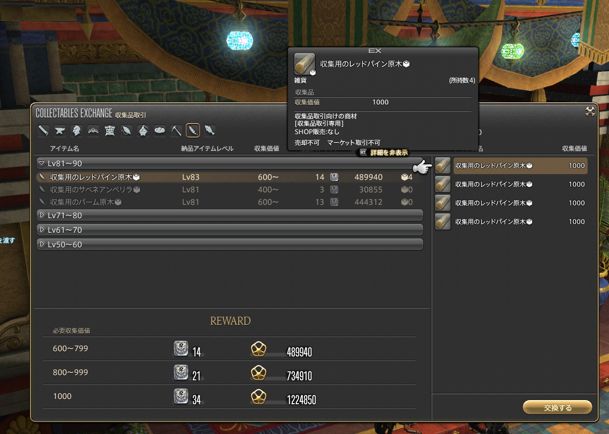Click the 納品アイテムレベル column header

(x=207, y=148)
